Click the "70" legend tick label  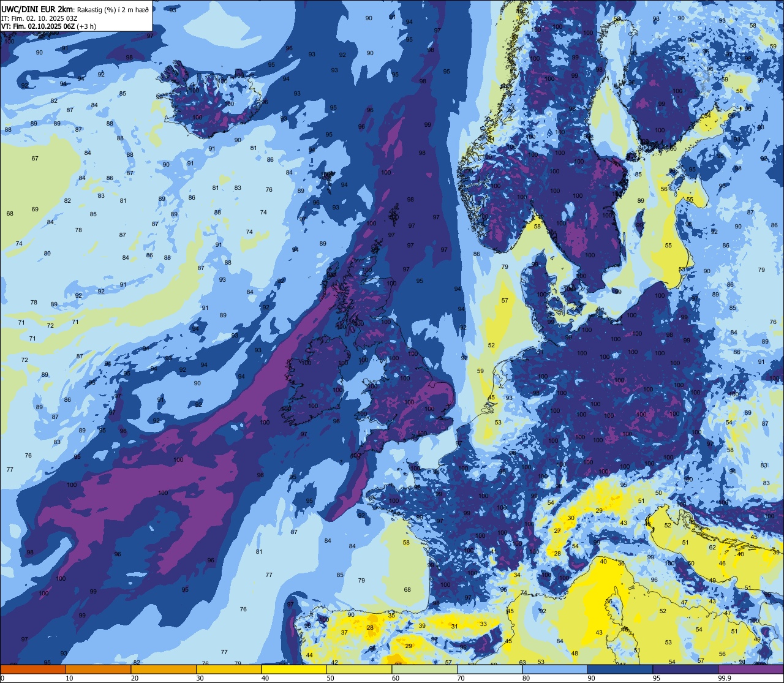461,678
